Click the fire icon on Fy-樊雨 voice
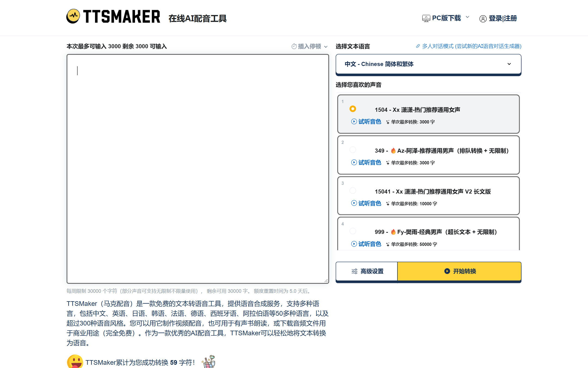Image resolution: width=588 pixels, height=368 pixels. 393,232
